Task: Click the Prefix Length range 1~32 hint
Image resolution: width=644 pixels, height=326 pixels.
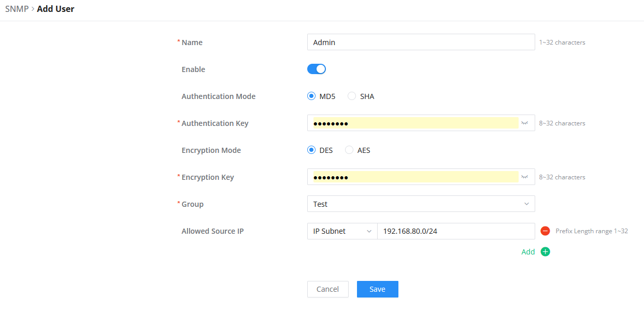Action: click(592, 231)
